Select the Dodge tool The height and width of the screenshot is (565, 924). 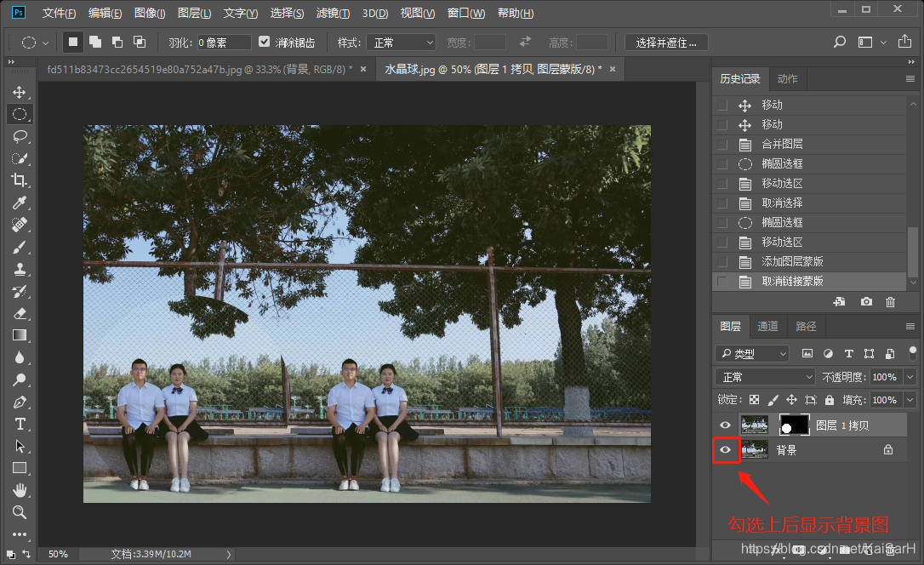(20, 380)
